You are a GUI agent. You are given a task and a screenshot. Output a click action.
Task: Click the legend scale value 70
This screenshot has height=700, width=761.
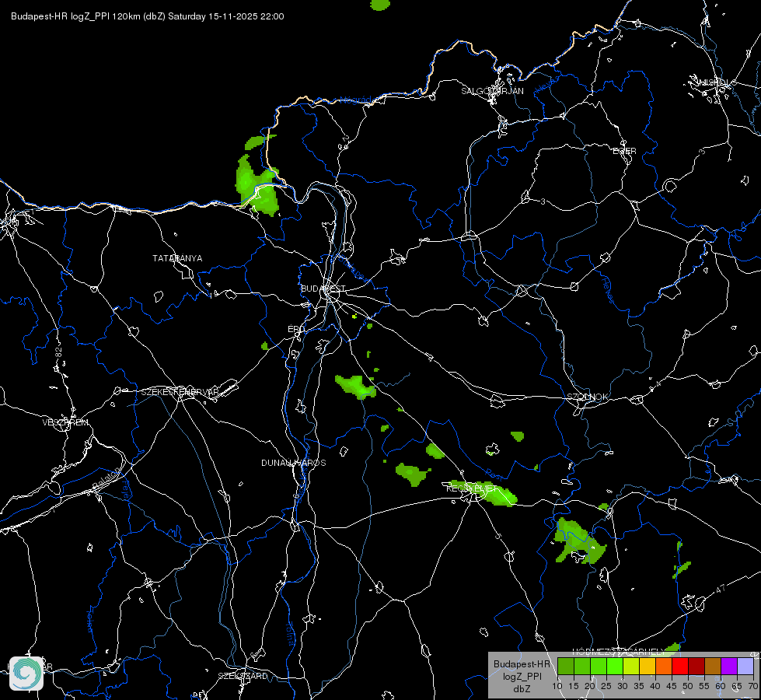tap(753, 687)
